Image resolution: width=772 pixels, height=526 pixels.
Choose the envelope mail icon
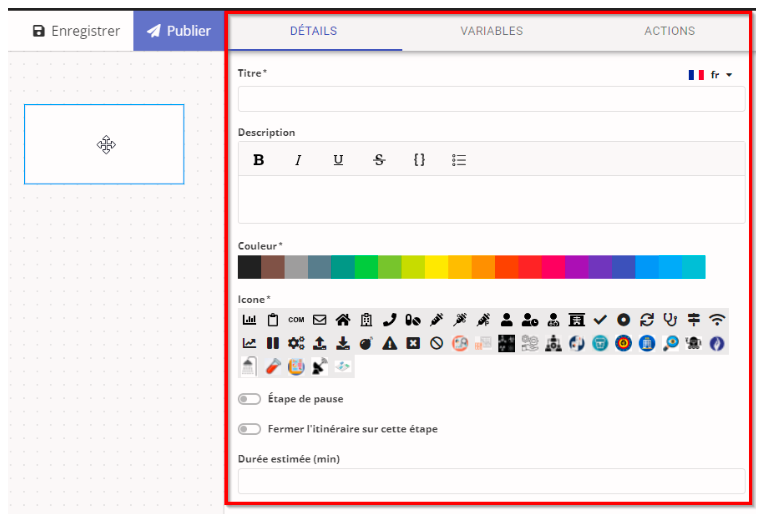320,320
